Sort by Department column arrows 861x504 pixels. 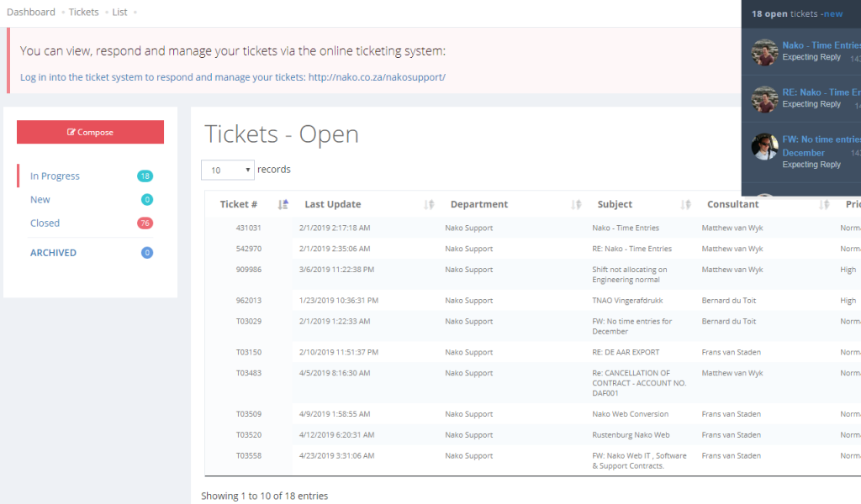576,204
